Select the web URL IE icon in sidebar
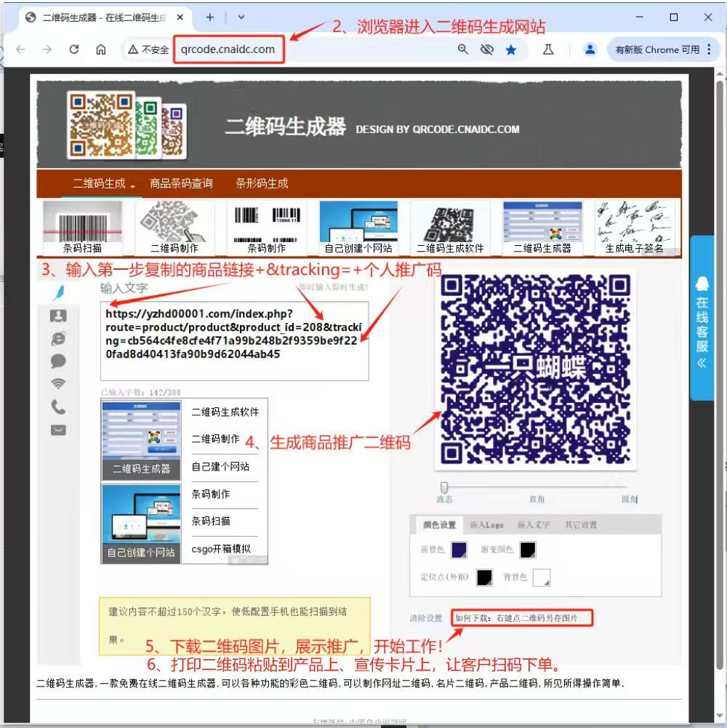 (x=58, y=338)
